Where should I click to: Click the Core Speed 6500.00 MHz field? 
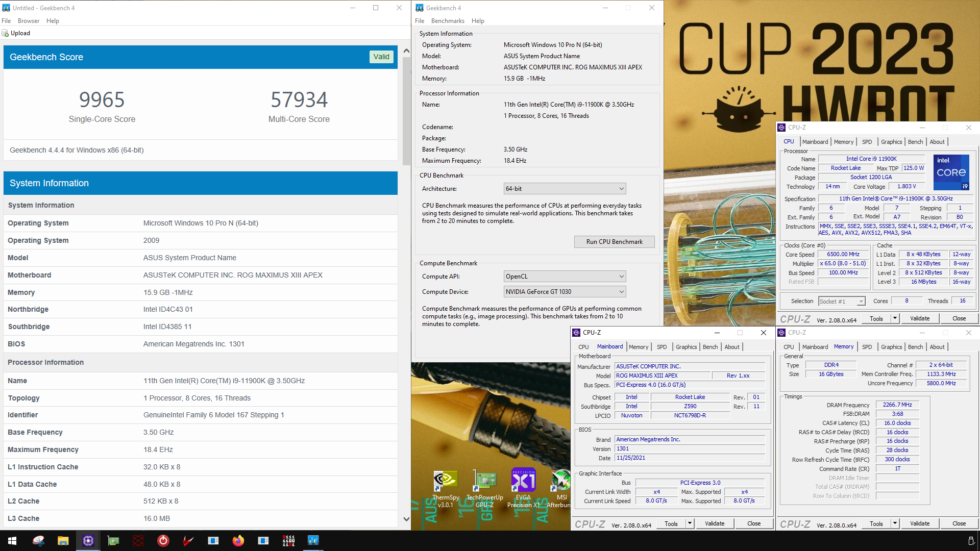tap(843, 255)
